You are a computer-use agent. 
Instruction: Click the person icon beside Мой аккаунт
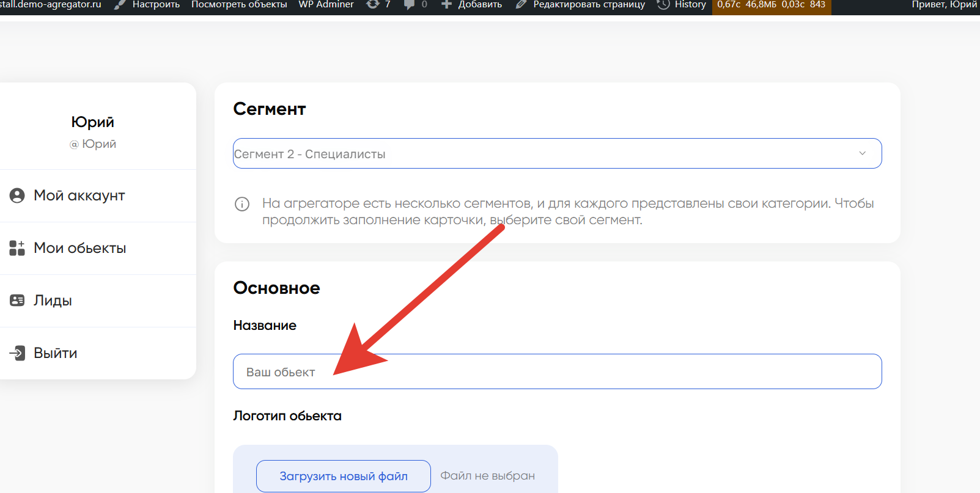click(17, 195)
